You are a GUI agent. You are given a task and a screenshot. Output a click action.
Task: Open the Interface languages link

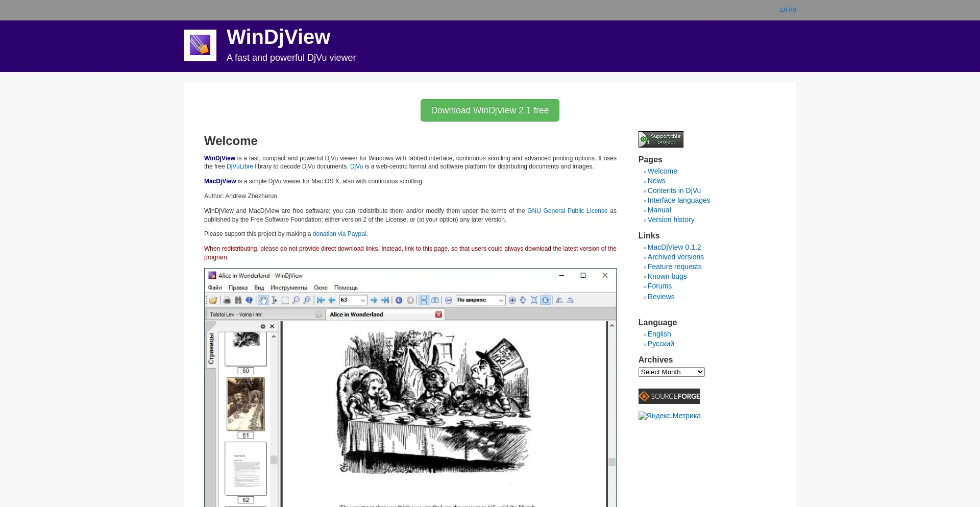679,200
